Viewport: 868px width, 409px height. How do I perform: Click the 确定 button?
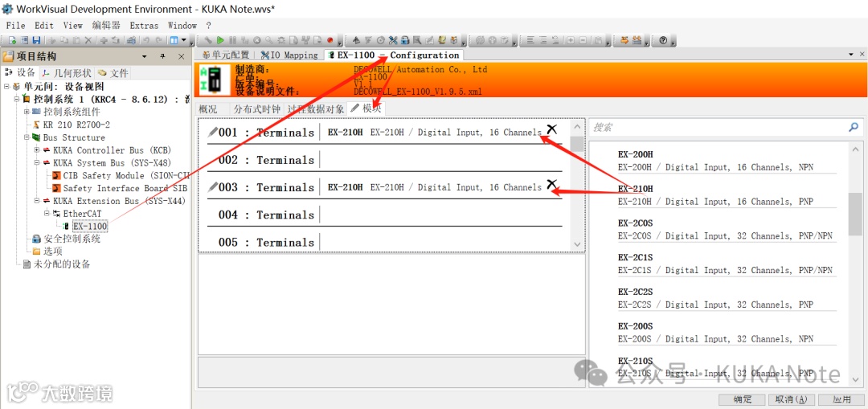point(742,399)
